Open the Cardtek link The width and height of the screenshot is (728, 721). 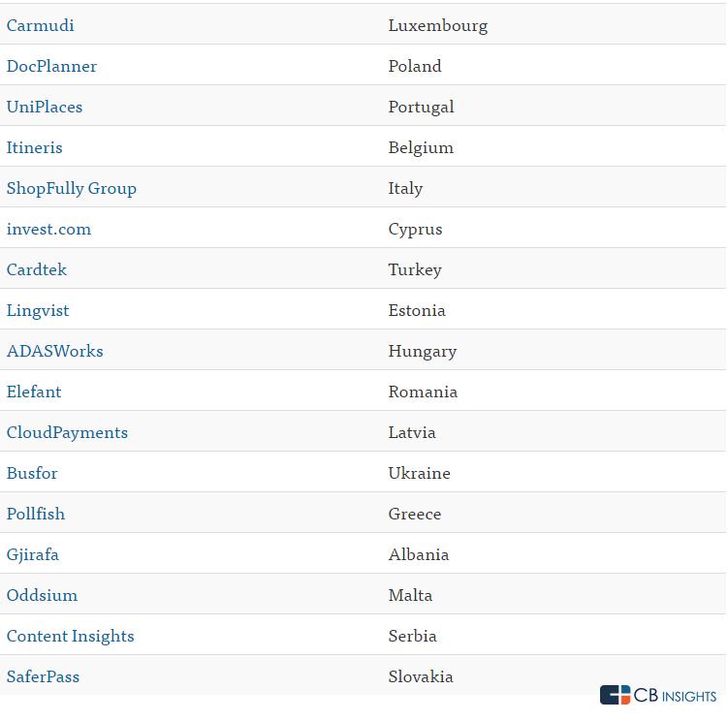(x=37, y=269)
